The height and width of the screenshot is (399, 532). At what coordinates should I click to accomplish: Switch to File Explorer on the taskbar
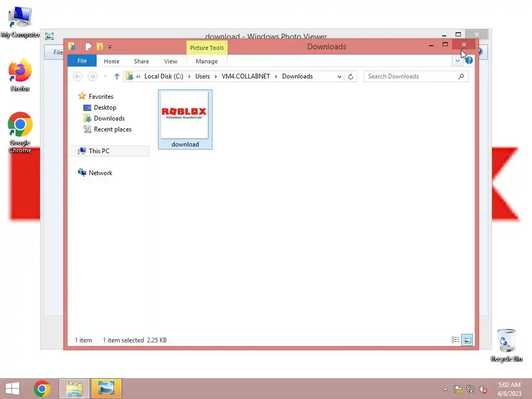(x=74, y=389)
